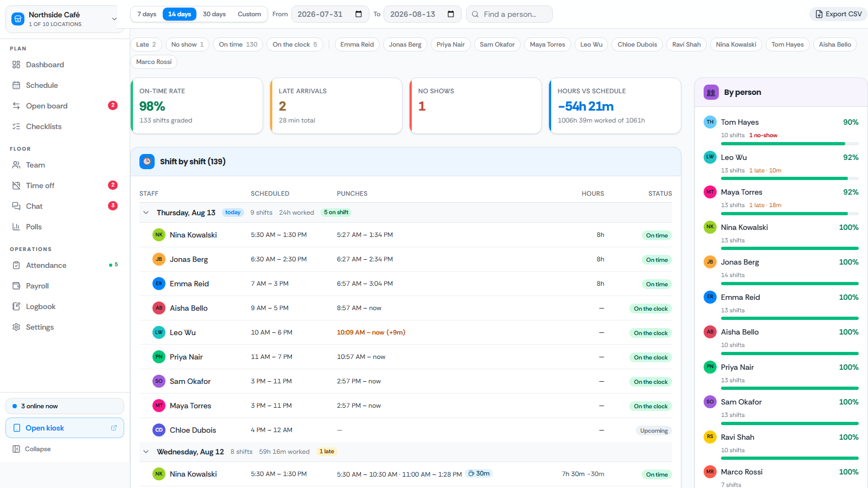868x488 pixels.
Task: Click the 1 late badge on Aug 12
Action: coord(327,452)
